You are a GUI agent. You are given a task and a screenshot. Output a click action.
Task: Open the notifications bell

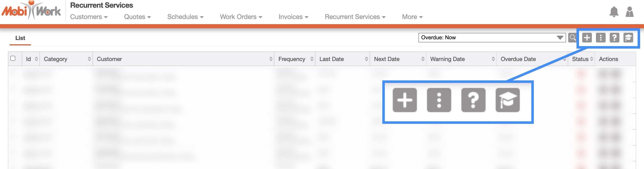[614, 12]
